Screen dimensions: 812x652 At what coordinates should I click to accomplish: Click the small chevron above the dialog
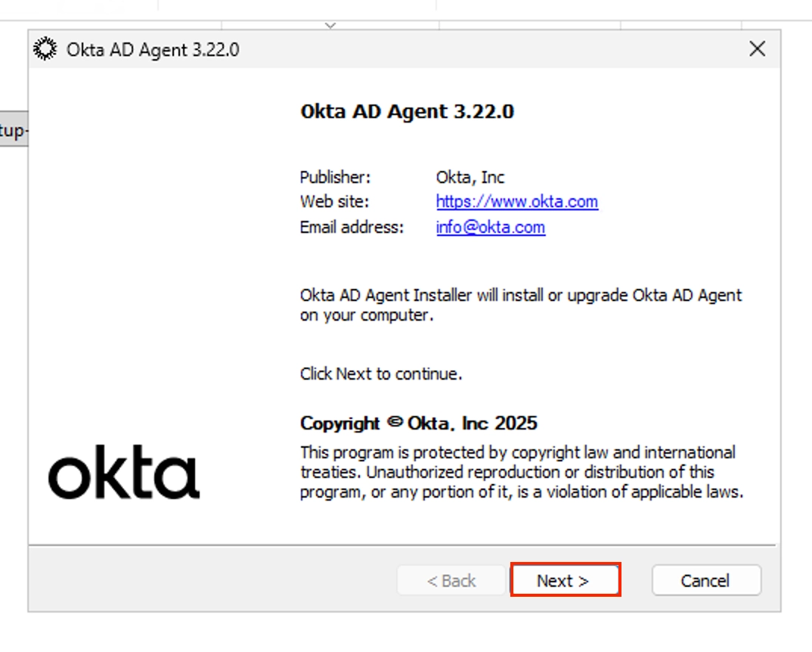pos(330,25)
